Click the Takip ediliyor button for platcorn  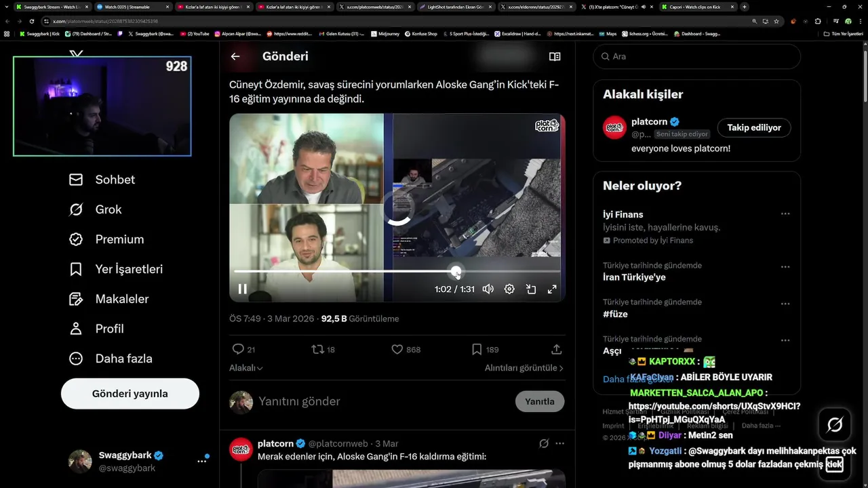point(754,127)
